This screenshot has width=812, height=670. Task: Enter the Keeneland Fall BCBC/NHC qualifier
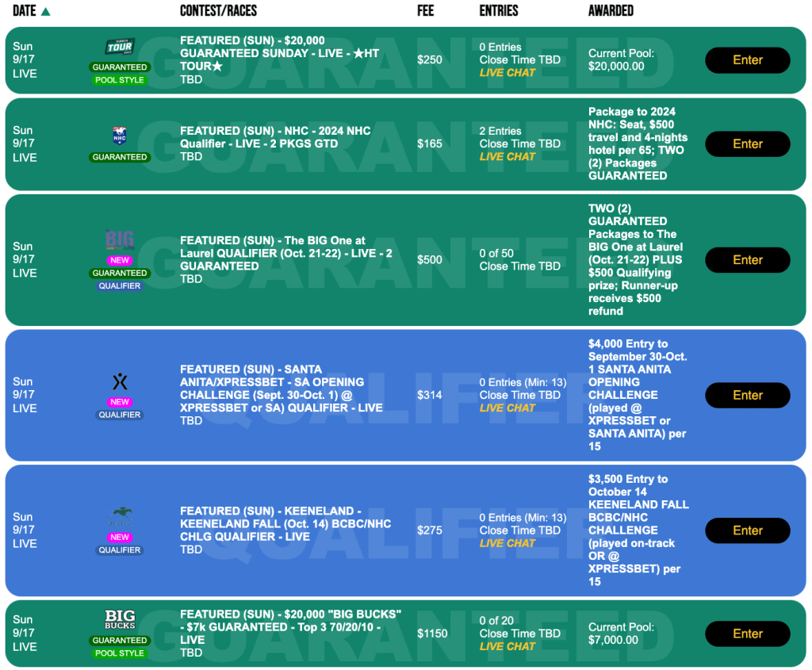coord(747,530)
